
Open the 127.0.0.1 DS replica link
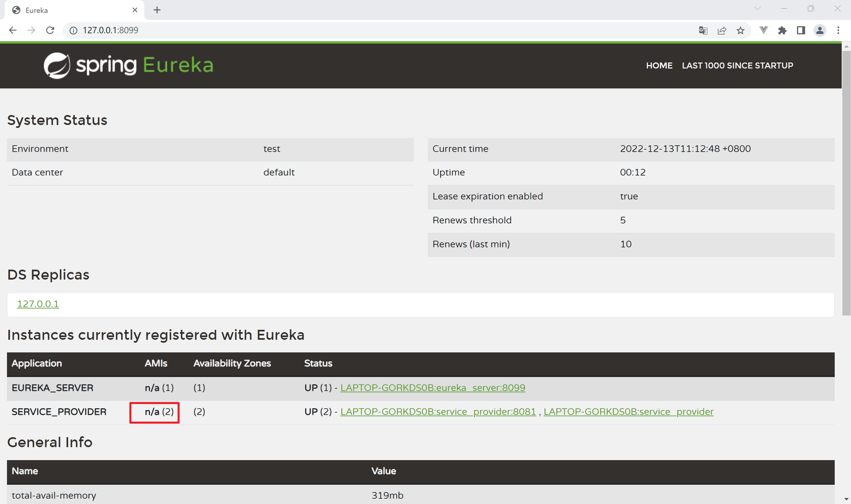click(38, 304)
